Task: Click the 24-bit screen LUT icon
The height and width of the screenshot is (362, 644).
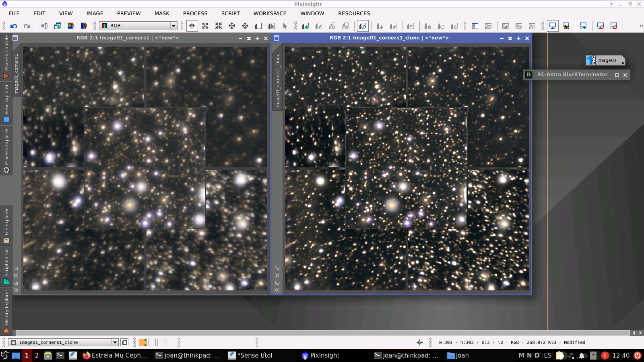Action: click(566, 26)
